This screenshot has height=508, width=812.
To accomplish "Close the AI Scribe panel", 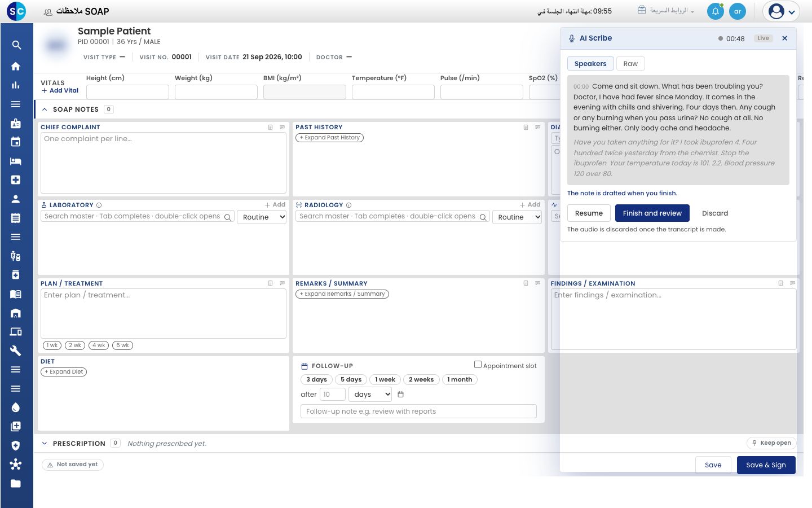I will [784, 38].
